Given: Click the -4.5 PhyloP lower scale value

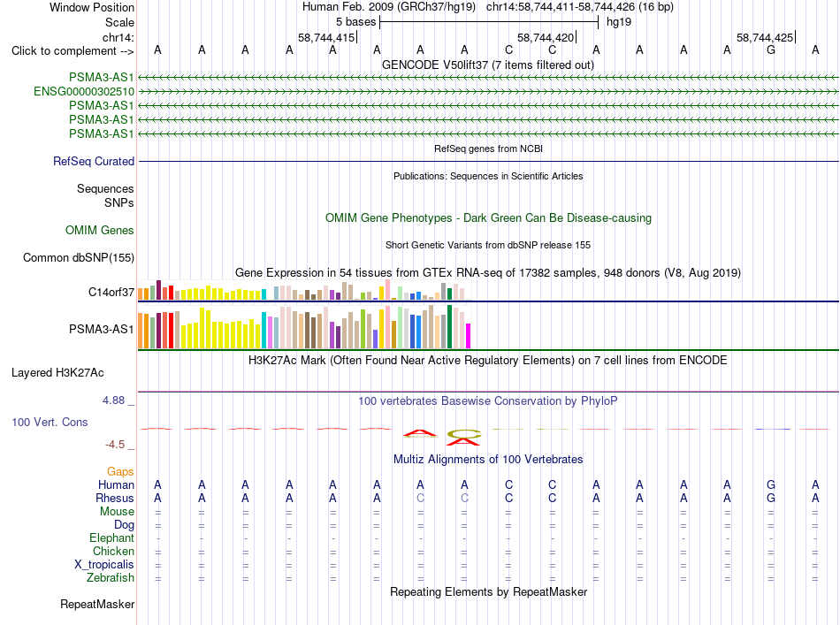Looking at the screenshot, I should coord(115,445).
